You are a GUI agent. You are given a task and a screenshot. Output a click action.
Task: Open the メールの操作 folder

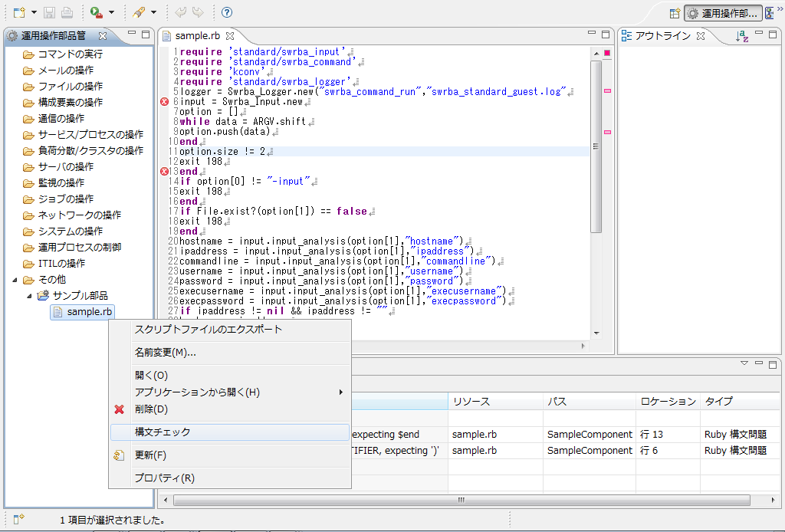click(58, 70)
